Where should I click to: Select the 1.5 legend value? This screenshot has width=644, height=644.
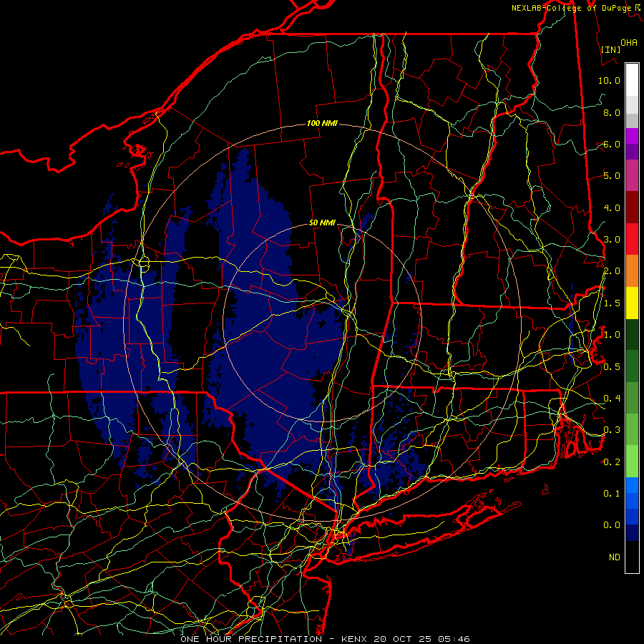(x=611, y=303)
